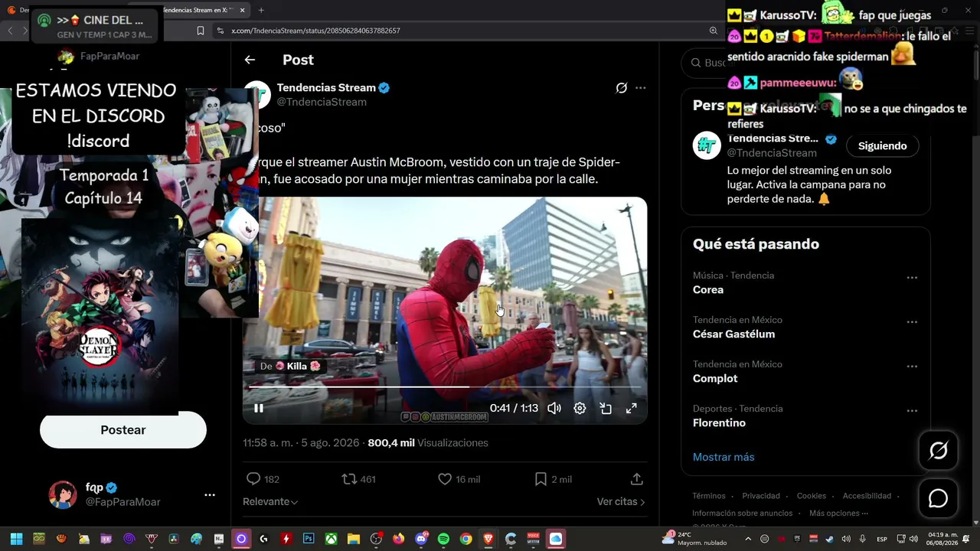Open the taskbar clock showing 04:19 a. m.
Viewport: 980px width, 551px height.
coord(942,539)
